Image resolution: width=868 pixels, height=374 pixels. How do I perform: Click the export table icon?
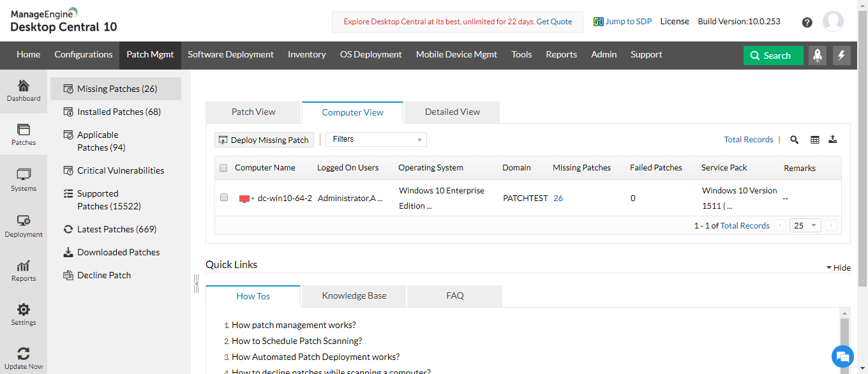tap(833, 140)
